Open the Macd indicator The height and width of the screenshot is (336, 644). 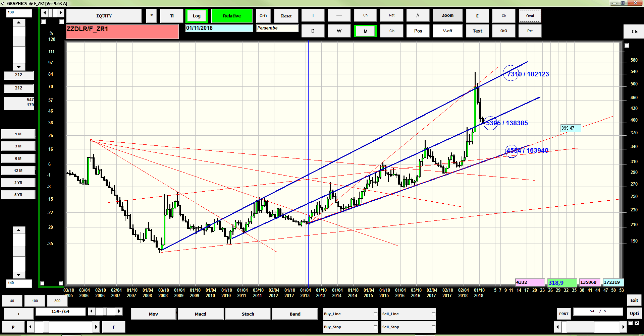click(201, 314)
